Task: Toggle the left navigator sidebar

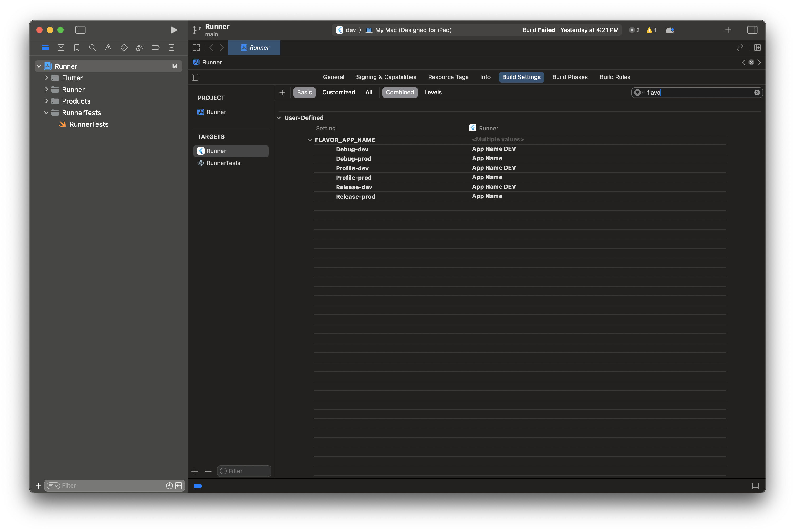Action: [x=80, y=30]
